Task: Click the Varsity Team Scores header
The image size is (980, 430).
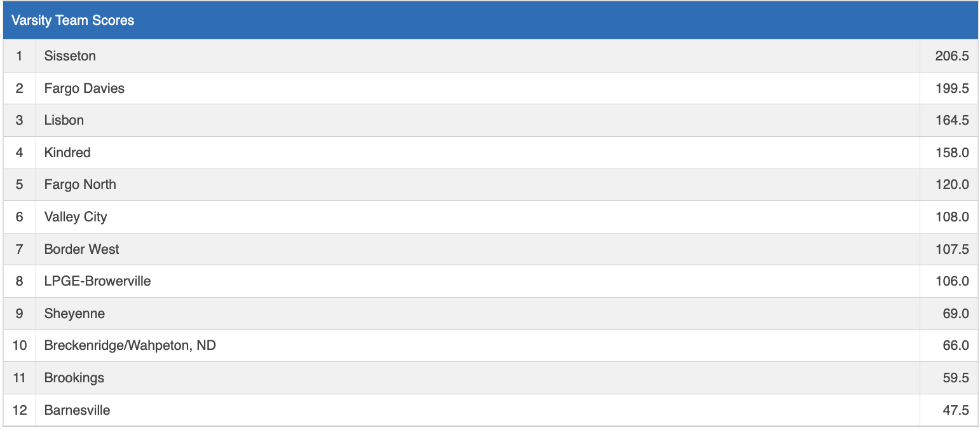Action: point(73,20)
